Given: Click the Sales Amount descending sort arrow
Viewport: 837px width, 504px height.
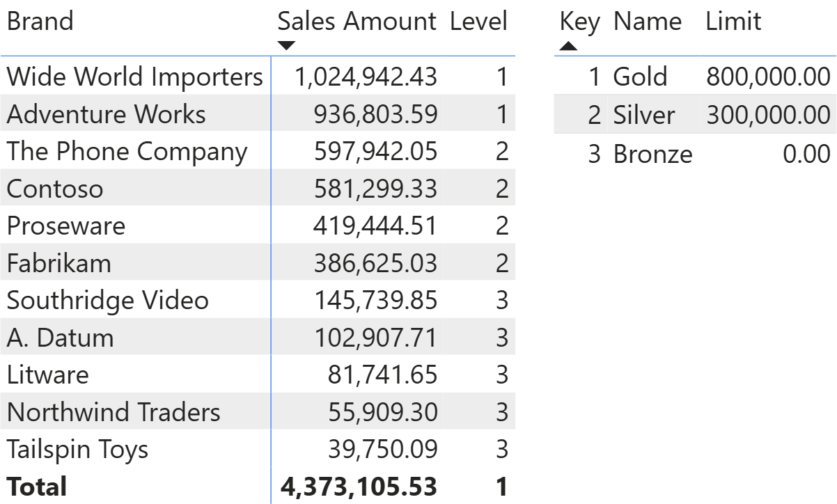Looking at the screenshot, I should click(x=286, y=46).
